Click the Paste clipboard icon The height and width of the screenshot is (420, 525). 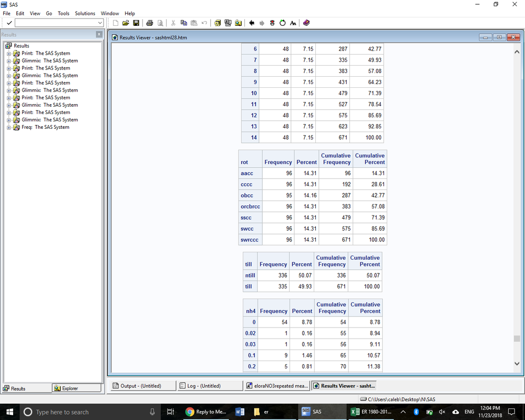(x=194, y=23)
